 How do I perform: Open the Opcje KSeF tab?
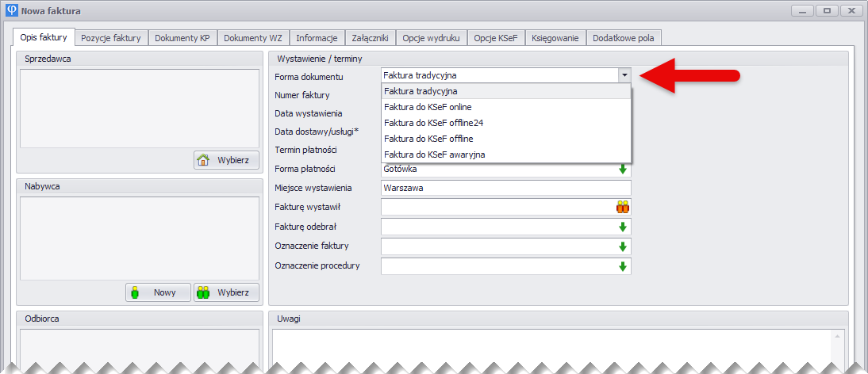click(x=496, y=38)
